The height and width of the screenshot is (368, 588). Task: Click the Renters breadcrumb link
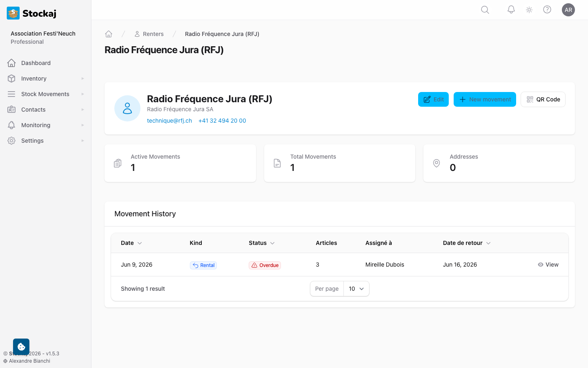click(149, 34)
